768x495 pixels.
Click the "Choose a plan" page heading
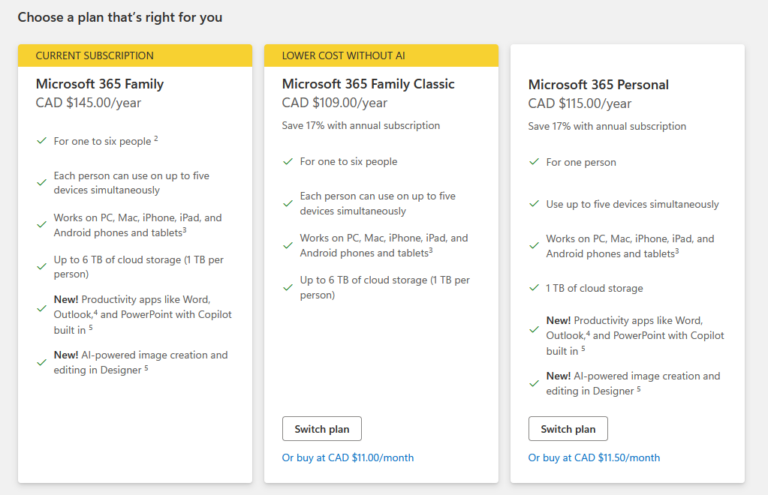pos(120,17)
